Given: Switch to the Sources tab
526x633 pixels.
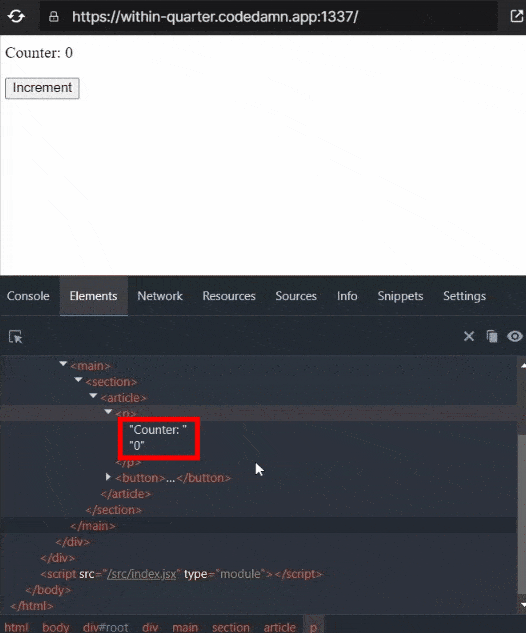Looking at the screenshot, I should tap(296, 296).
